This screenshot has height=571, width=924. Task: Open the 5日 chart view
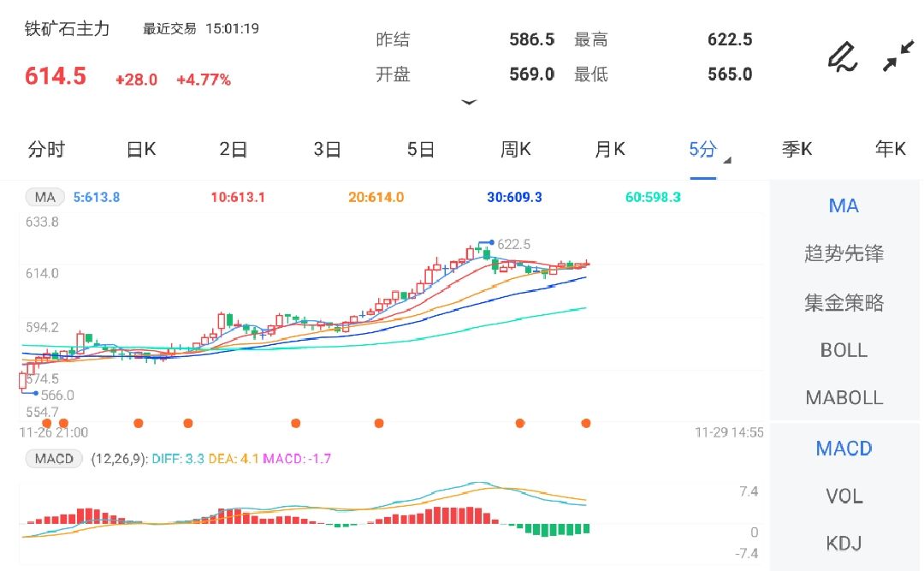tap(420, 149)
